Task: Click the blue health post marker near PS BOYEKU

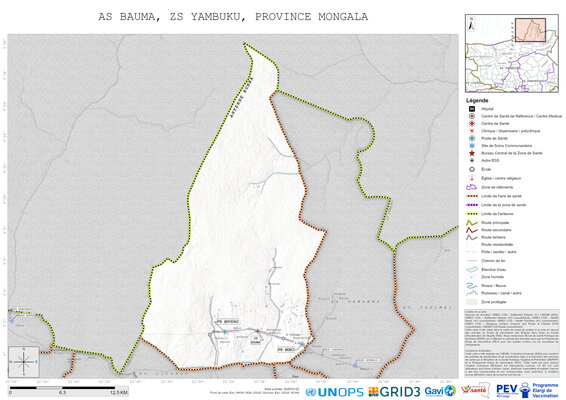Action: tap(225, 331)
